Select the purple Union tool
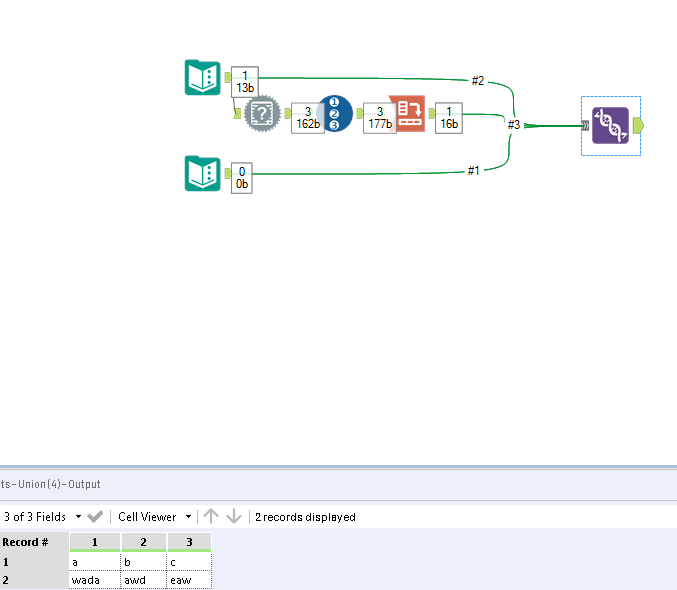This screenshot has height=590, width=677. [x=611, y=126]
